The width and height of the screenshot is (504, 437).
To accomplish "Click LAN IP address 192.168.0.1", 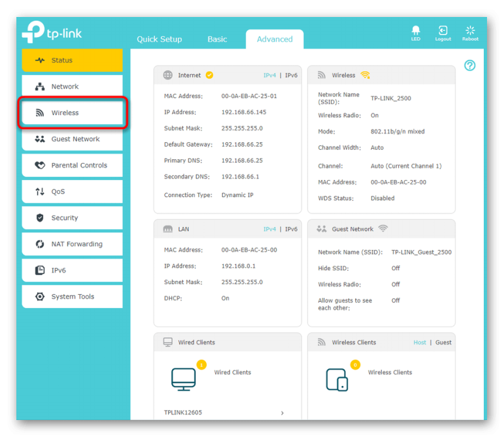I will (x=238, y=266).
